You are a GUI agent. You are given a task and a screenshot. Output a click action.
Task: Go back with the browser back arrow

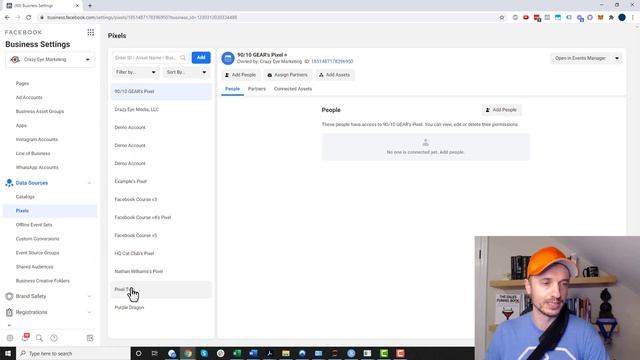pos(7,18)
